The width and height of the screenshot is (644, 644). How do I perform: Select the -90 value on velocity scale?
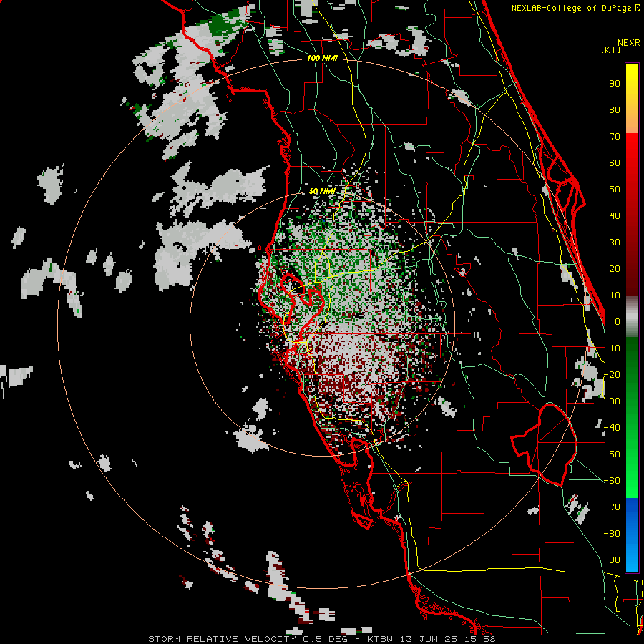(612, 560)
